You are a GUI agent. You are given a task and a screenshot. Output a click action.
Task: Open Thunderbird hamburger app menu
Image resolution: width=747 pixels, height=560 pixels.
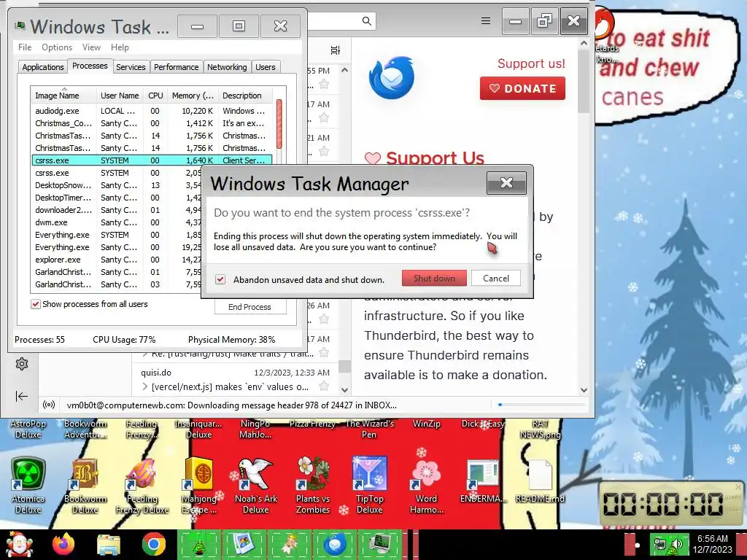(x=485, y=21)
